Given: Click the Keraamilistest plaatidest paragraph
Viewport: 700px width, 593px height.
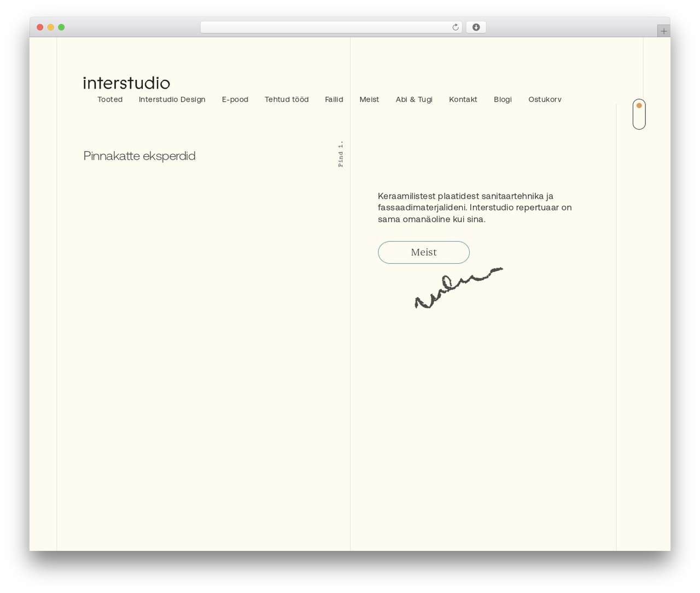Looking at the screenshot, I should [x=475, y=207].
